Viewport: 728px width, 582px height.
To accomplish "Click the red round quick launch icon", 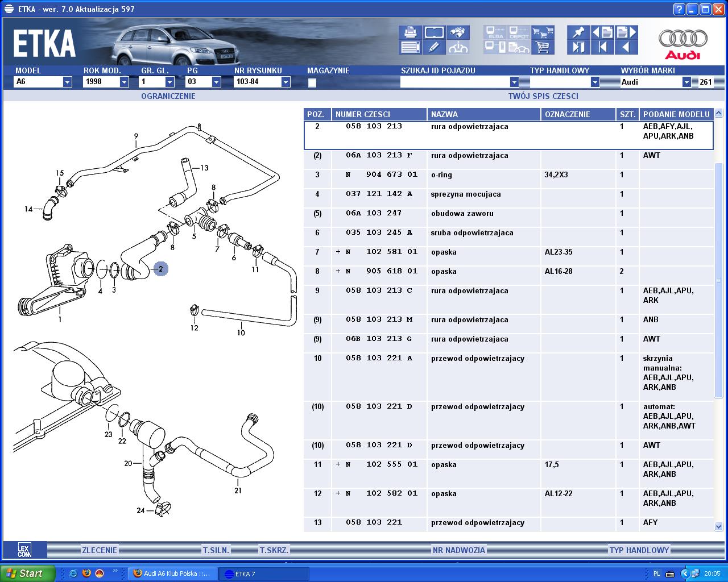I will [x=100, y=573].
